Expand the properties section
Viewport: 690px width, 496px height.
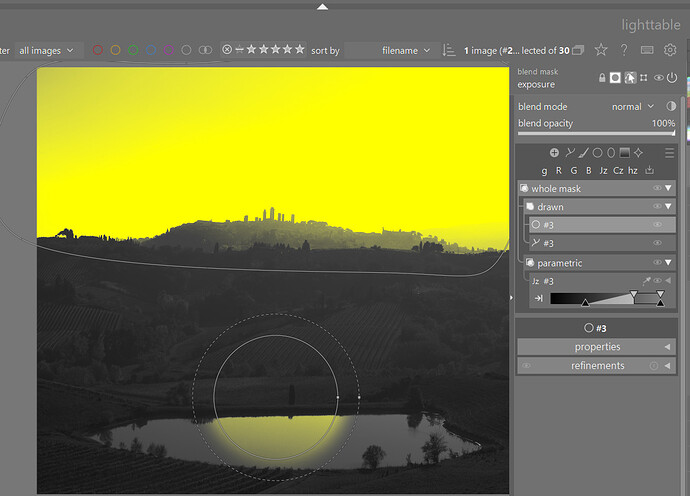pos(596,347)
